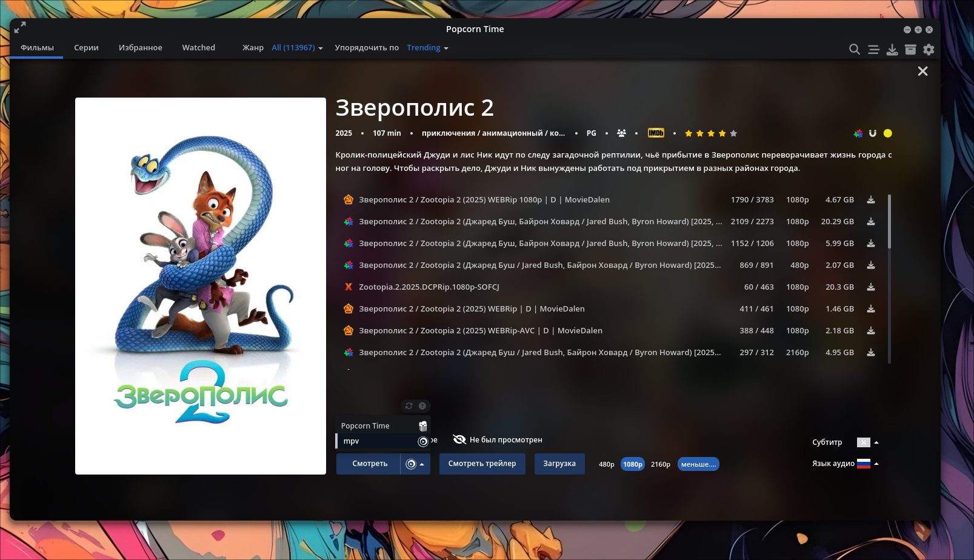Click the colored-stars torrent provider icon near magnet
Viewport: 974px width, 560px height.
[x=858, y=133]
